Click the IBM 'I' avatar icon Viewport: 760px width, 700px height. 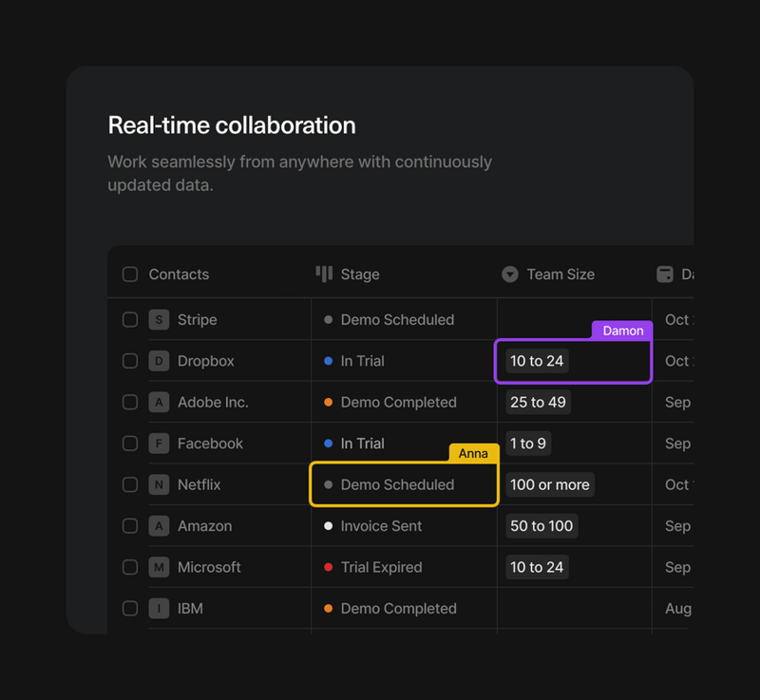[x=159, y=608]
